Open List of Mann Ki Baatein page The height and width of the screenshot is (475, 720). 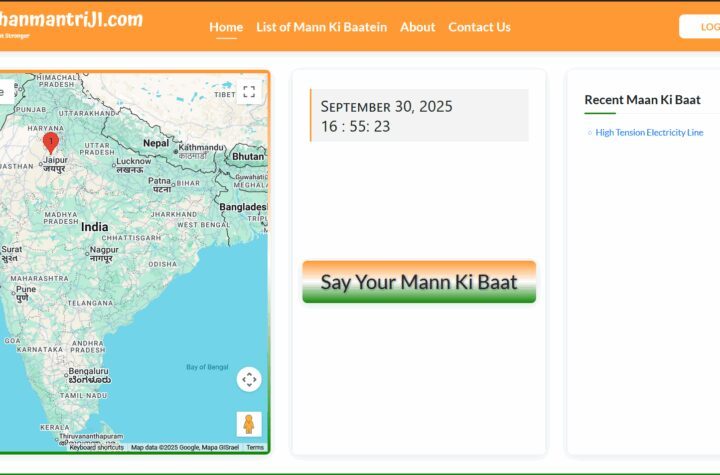point(321,27)
